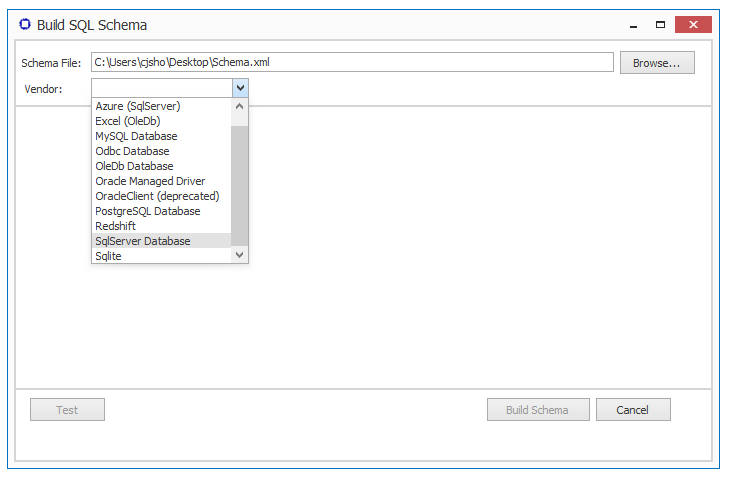Click the Cancel button
Image resolution: width=729 pixels, height=480 pixels.
(x=633, y=410)
